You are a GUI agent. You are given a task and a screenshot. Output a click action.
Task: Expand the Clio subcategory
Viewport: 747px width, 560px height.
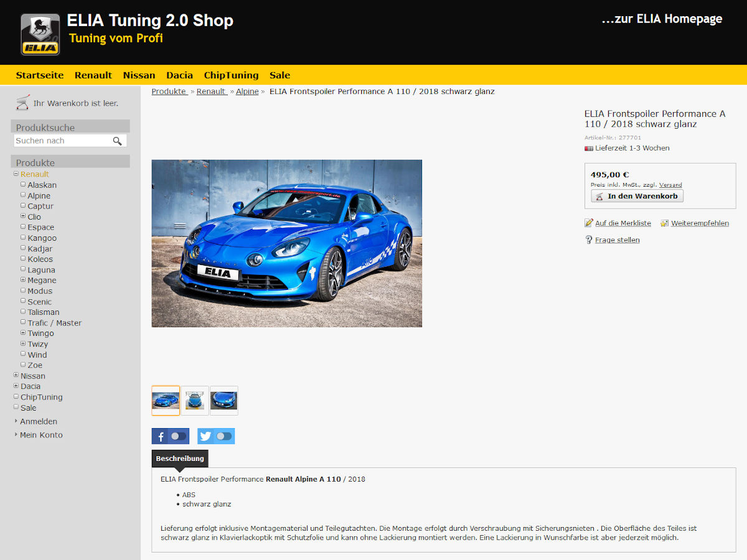pos(23,216)
